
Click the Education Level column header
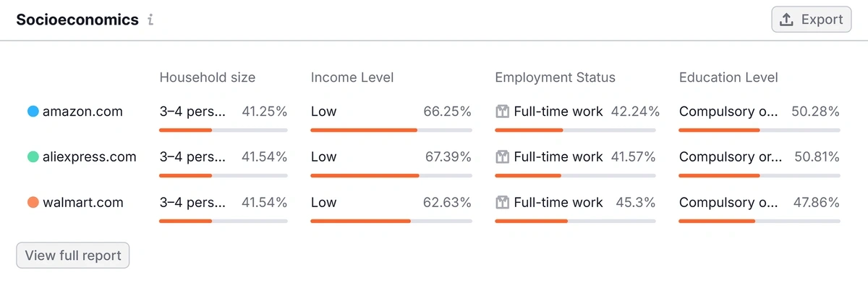click(728, 77)
